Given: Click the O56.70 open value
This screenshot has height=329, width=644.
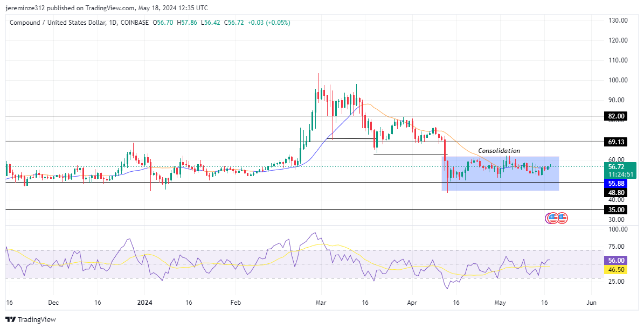Looking at the screenshot, I should (164, 23).
